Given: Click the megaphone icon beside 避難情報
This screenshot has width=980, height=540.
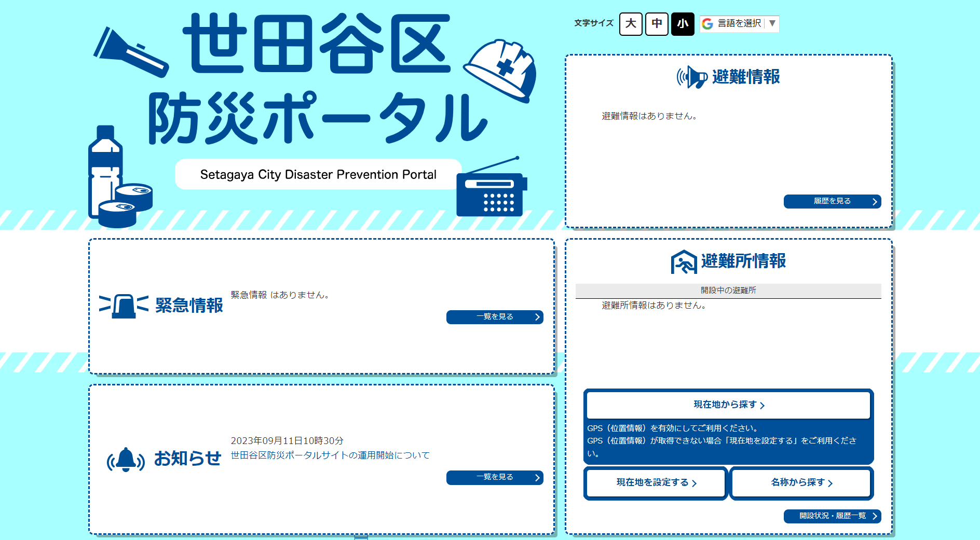Looking at the screenshot, I should click(692, 77).
